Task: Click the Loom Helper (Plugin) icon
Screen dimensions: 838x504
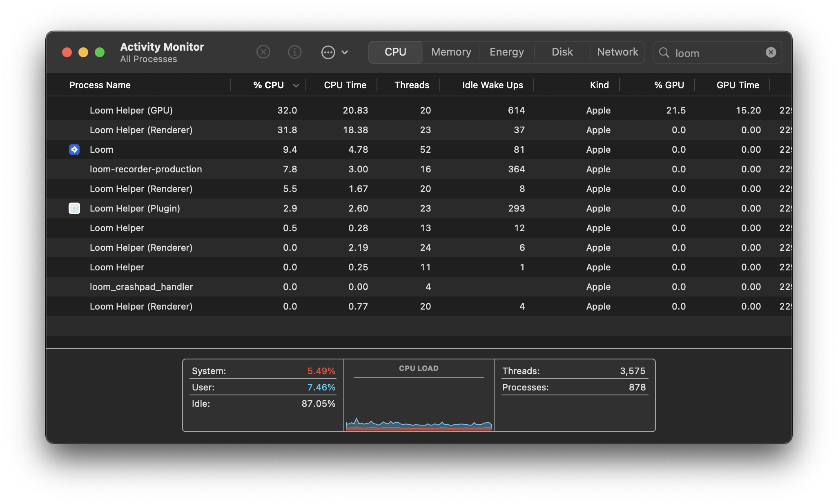Action: click(x=74, y=208)
